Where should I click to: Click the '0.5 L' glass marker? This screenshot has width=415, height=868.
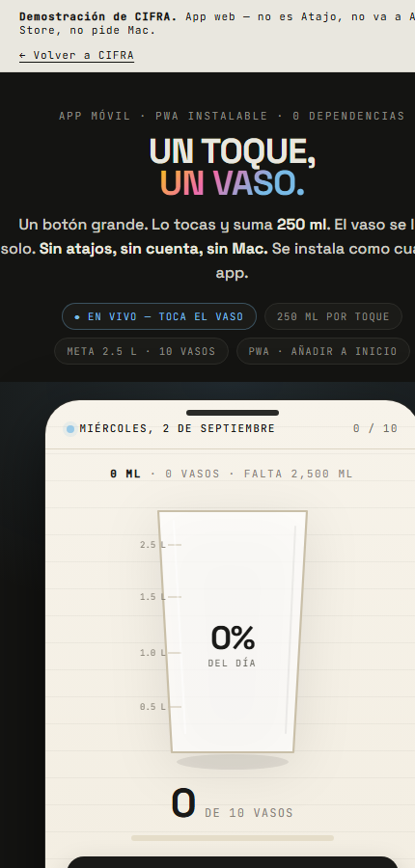152,707
